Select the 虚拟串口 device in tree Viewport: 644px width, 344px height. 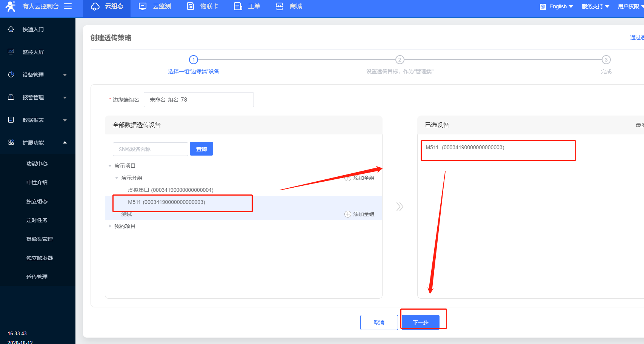coord(171,190)
